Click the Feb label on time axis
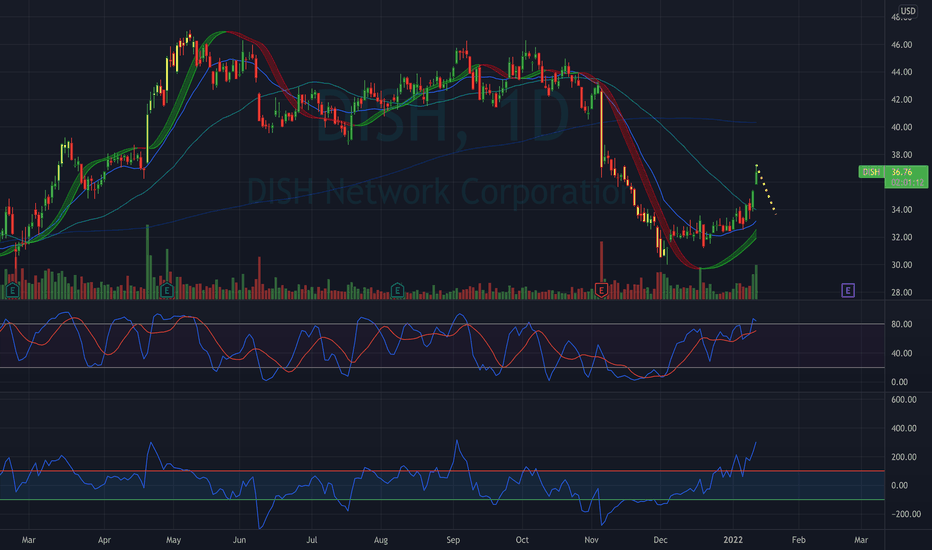 tap(798, 540)
